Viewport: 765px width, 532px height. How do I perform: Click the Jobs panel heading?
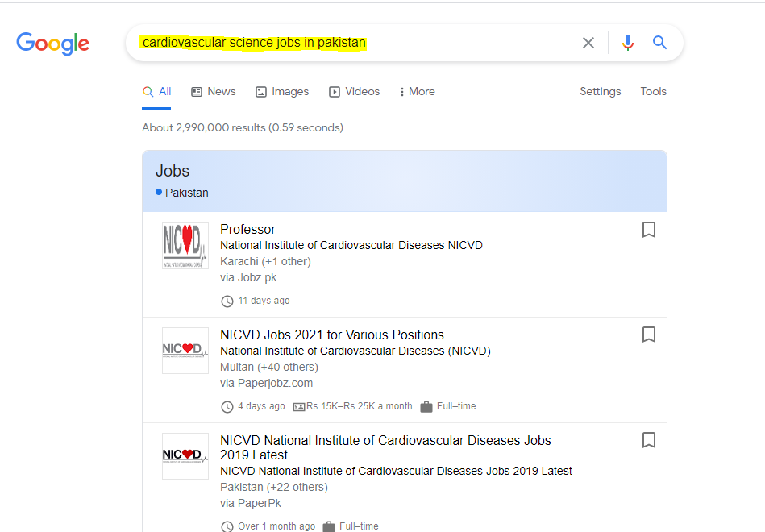pyautogui.click(x=173, y=172)
